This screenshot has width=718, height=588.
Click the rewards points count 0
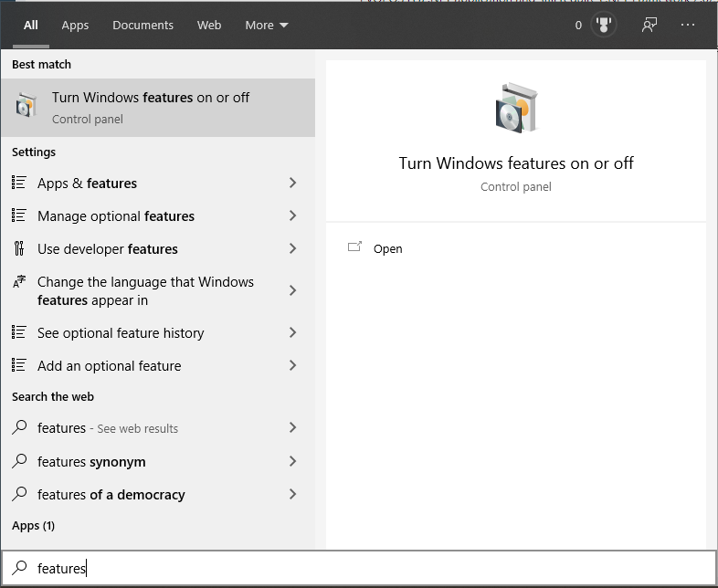578,26
